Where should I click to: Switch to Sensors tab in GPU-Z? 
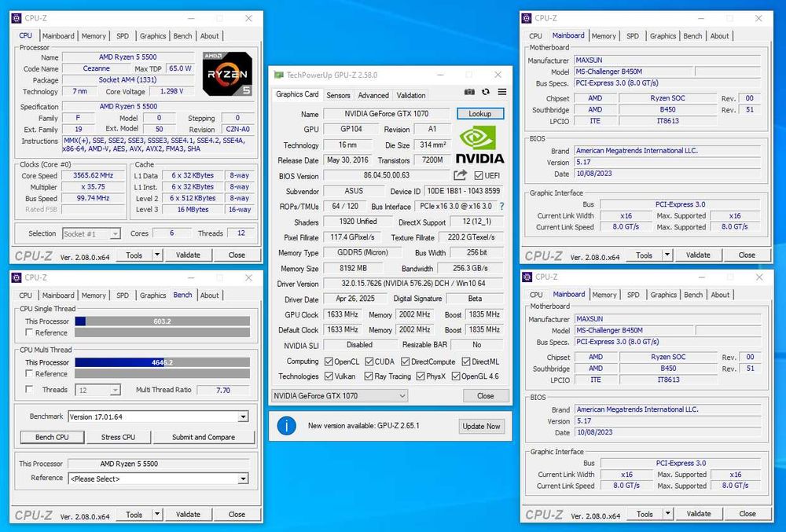tap(338, 95)
